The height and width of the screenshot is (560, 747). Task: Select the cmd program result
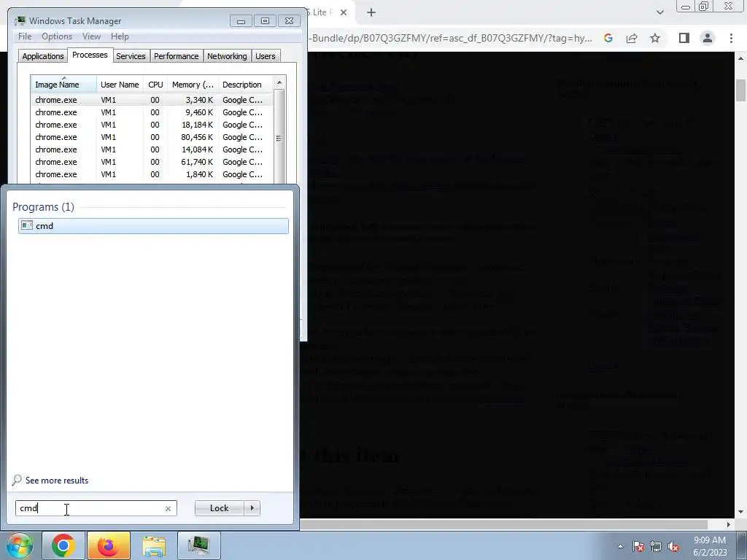tap(153, 226)
